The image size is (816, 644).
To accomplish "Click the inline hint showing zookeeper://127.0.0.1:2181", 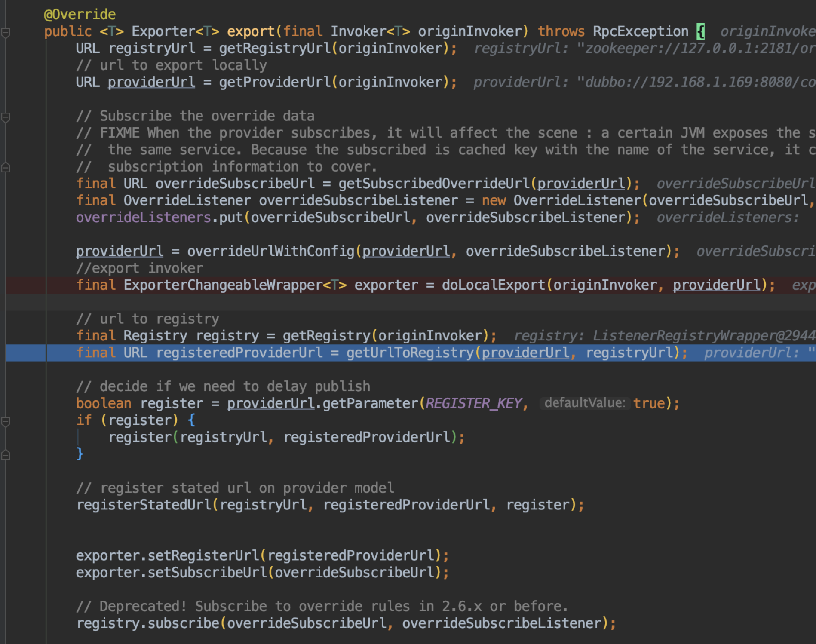I will pyautogui.click(x=644, y=48).
